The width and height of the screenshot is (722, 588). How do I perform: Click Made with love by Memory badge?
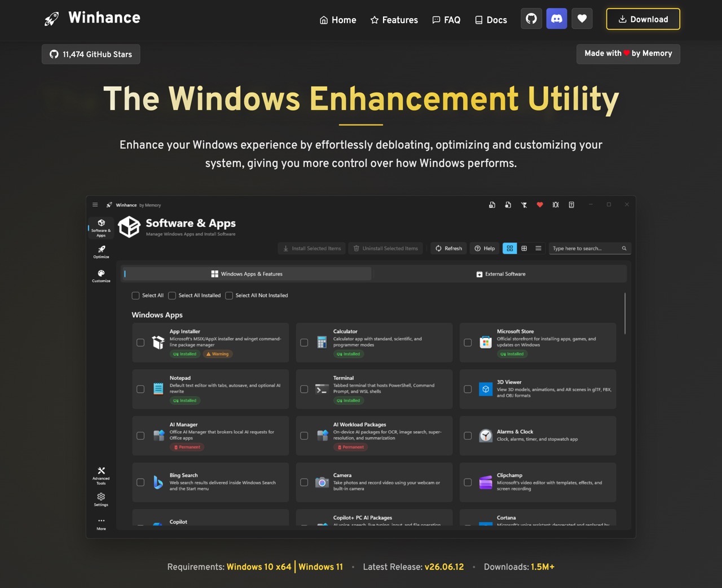click(628, 54)
